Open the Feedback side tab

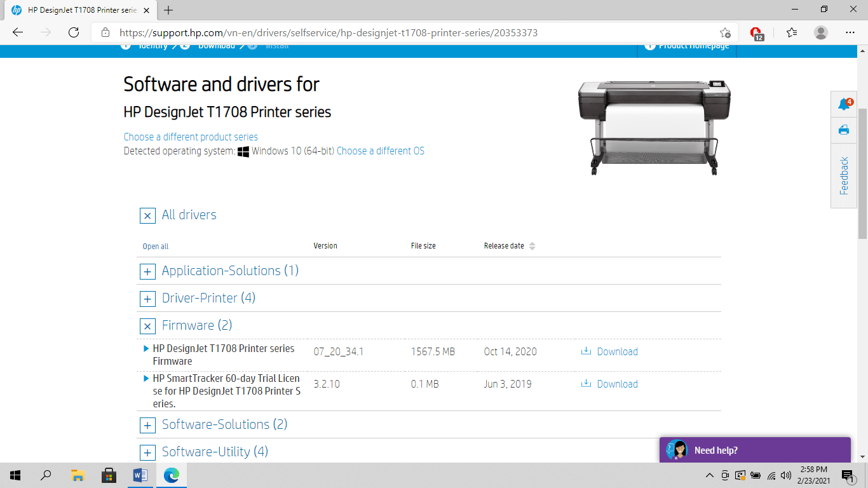[x=844, y=175]
